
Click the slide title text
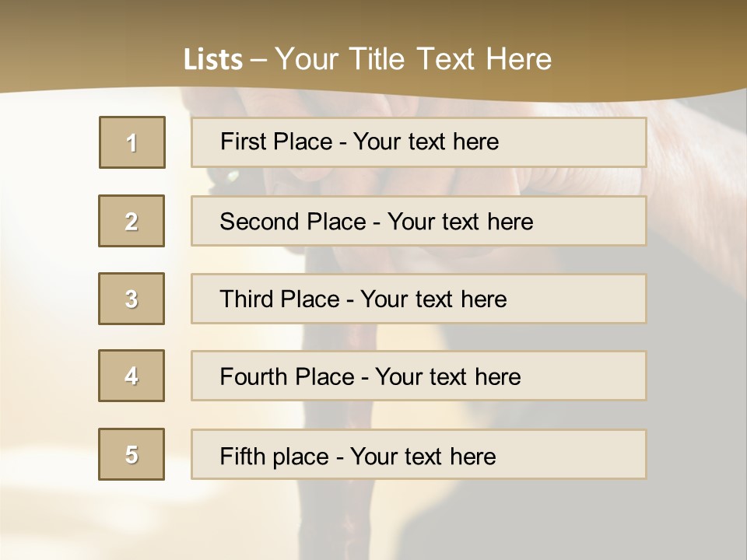pyautogui.click(x=367, y=59)
